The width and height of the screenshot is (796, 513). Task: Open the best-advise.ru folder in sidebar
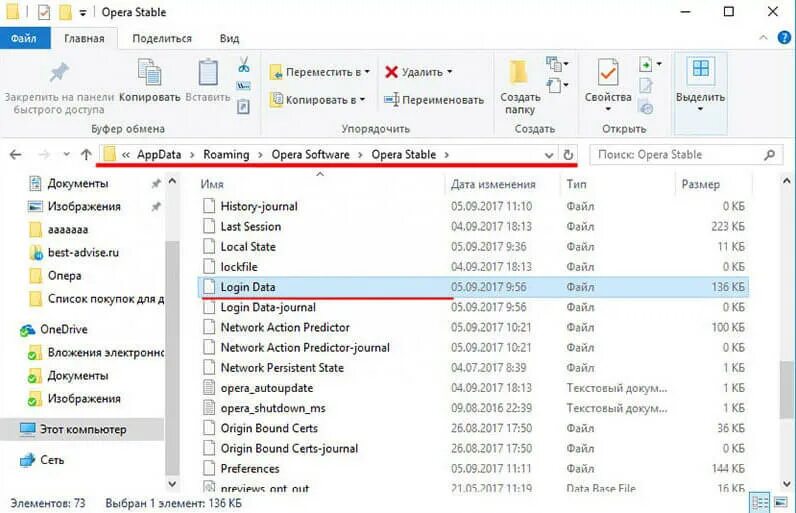click(74, 253)
